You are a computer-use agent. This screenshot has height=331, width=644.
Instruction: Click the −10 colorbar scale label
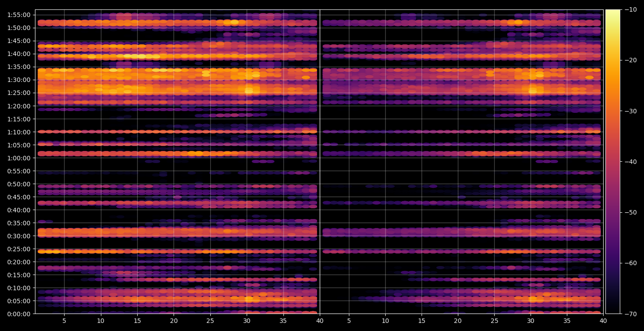[631, 10]
